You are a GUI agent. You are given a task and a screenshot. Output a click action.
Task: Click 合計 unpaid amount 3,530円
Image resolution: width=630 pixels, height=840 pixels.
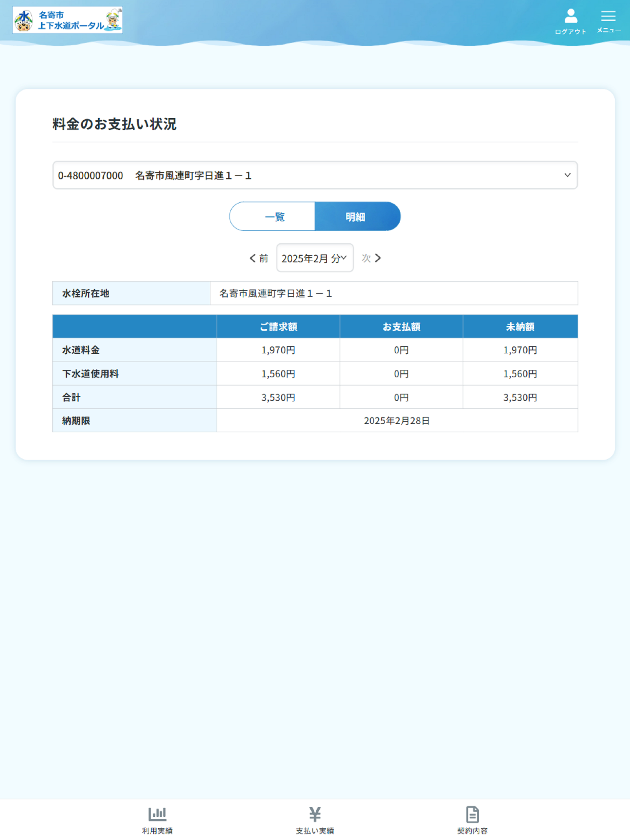pos(520,397)
